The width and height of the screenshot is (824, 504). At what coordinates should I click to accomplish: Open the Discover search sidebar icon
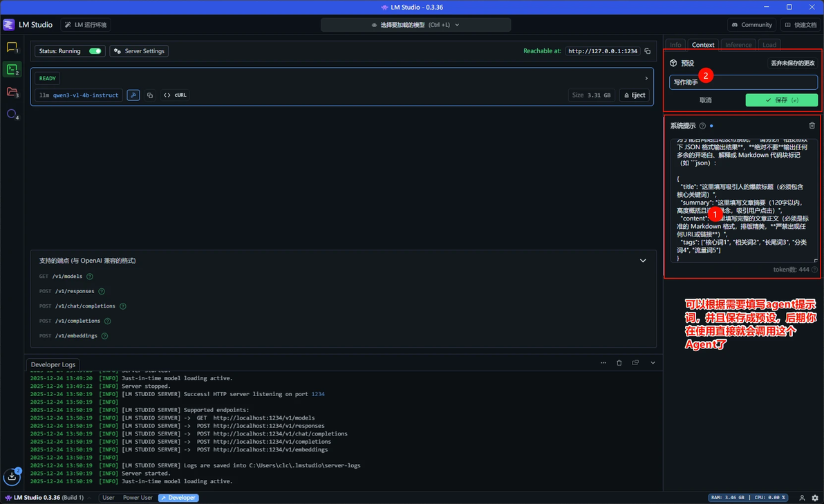(x=12, y=114)
